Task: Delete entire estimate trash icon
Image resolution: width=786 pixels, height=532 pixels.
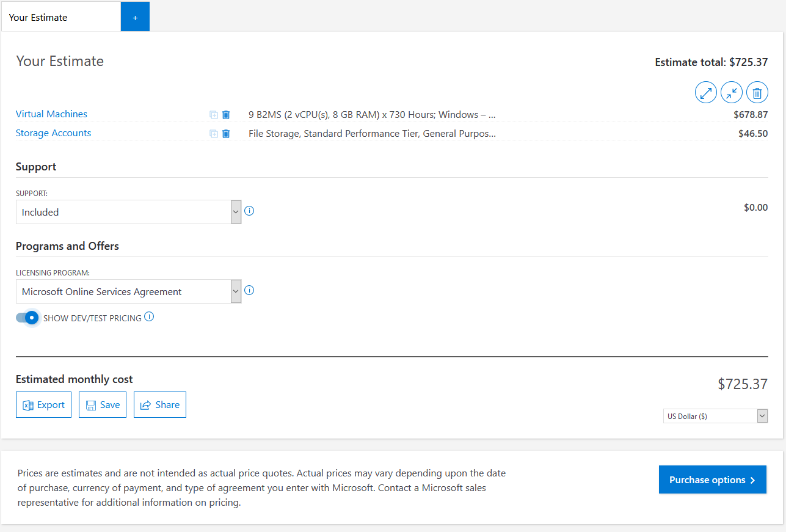Action: click(757, 93)
